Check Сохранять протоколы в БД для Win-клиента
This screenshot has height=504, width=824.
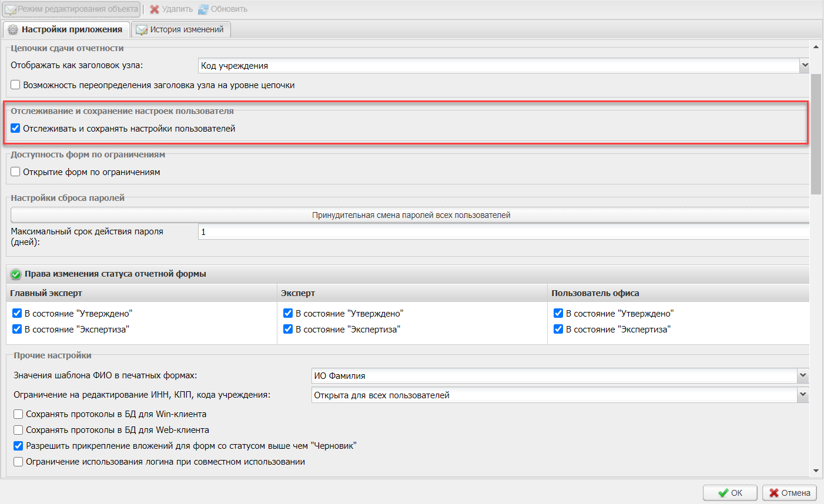click(18, 414)
